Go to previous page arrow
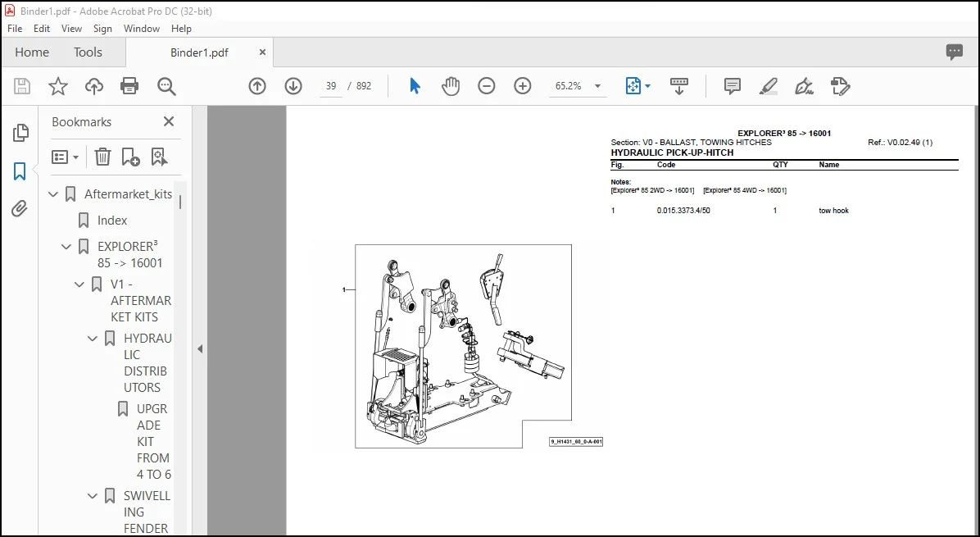 256,86
